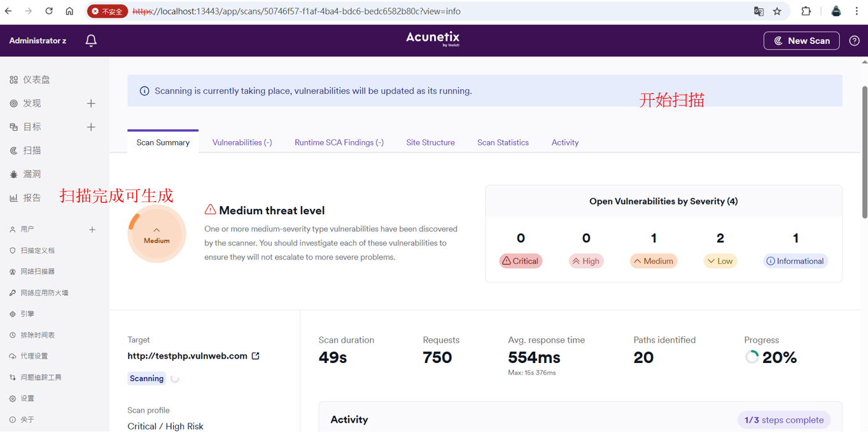Add a new target with 目标 plus icon

point(91,127)
